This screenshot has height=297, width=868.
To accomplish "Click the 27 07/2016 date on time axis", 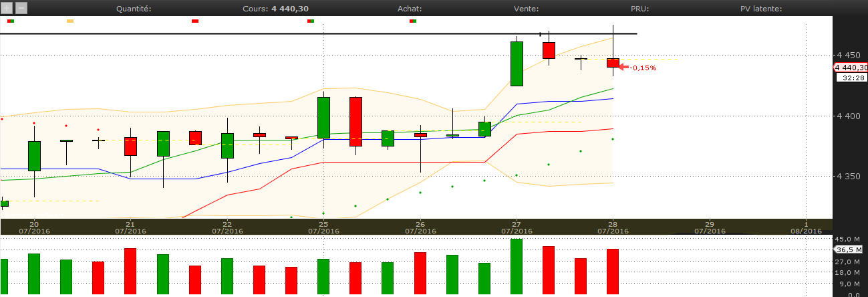I will [x=517, y=227].
